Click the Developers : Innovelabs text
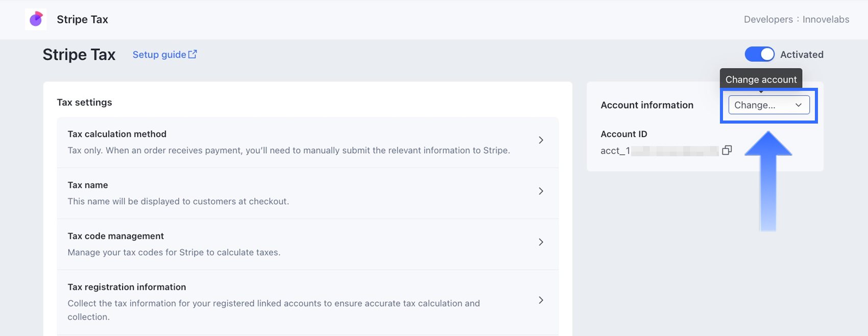868x336 pixels. 797,19
